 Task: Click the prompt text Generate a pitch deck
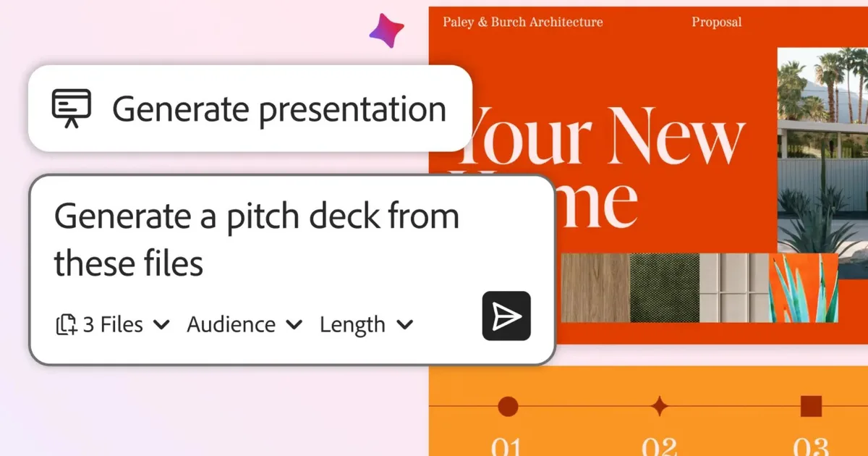[255, 239]
